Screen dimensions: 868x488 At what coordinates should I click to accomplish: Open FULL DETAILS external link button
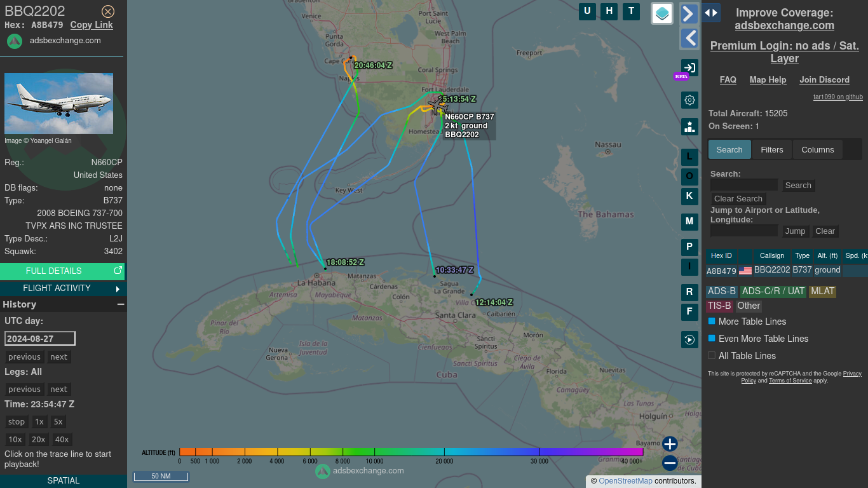(62, 271)
